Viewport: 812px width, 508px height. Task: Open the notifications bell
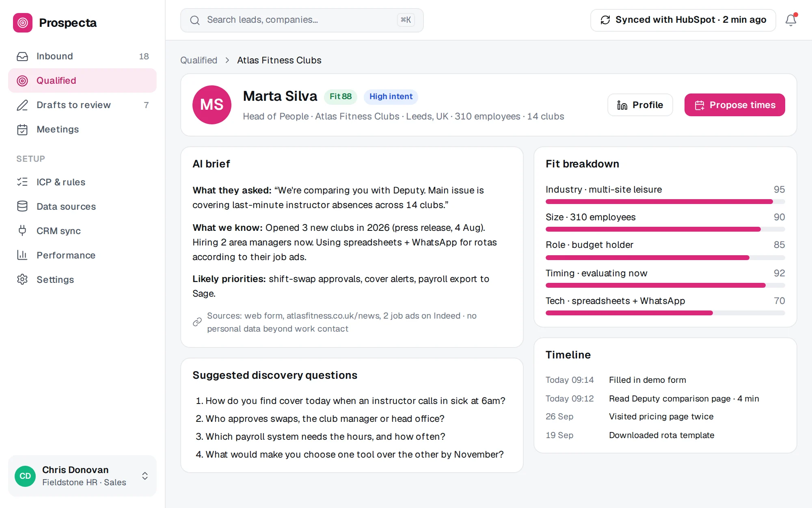[x=790, y=20]
